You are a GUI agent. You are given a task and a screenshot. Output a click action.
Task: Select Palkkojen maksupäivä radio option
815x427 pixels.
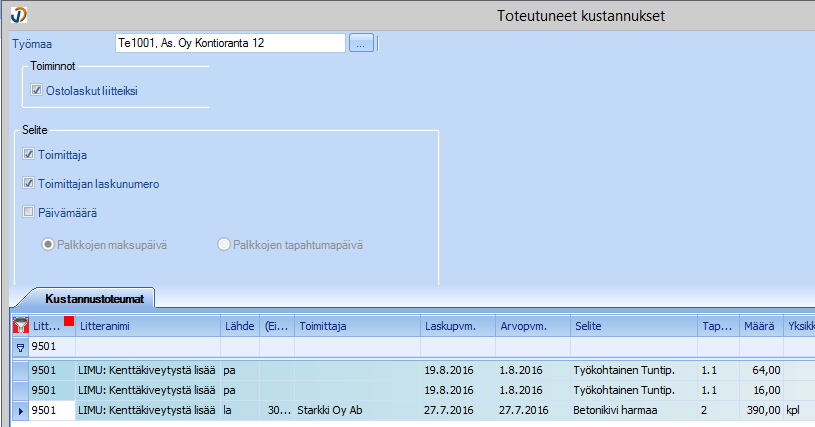click(x=47, y=244)
